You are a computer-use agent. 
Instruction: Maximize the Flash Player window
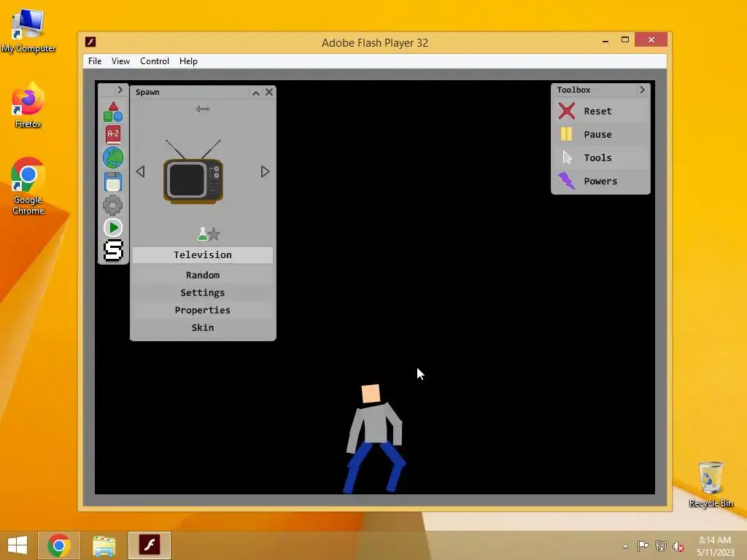click(625, 40)
